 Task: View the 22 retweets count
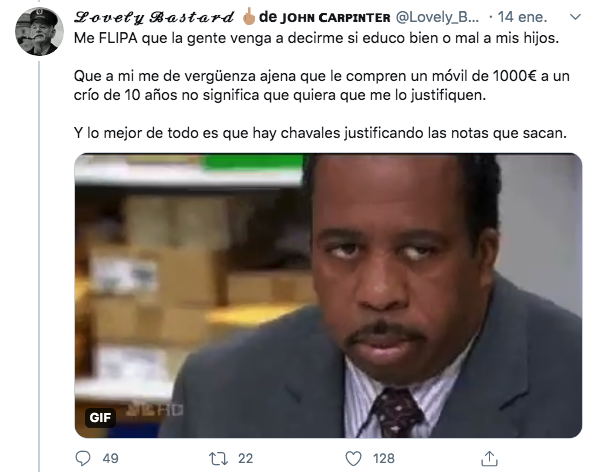pyautogui.click(x=246, y=459)
